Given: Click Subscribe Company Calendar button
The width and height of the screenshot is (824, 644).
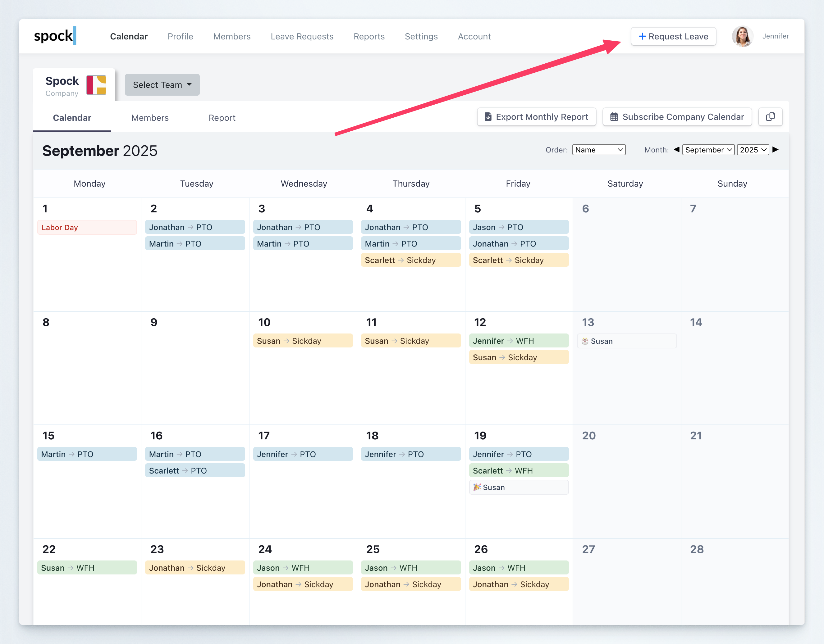Looking at the screenshot, I should (677, 117).
